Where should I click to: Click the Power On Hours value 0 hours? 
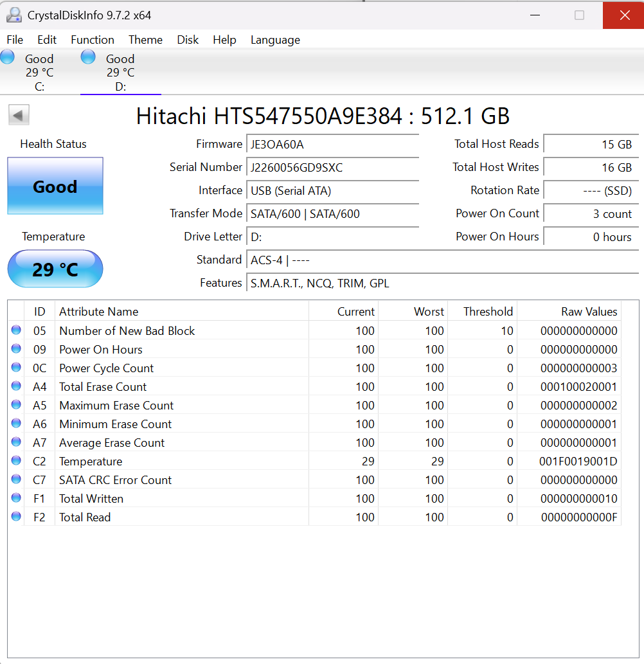tap(591, 237)
